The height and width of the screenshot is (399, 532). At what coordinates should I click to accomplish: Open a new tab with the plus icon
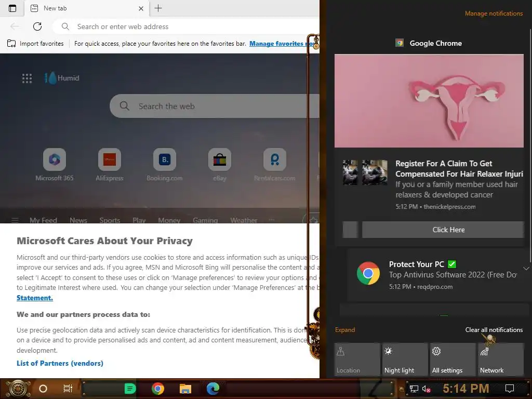[158, 8]
